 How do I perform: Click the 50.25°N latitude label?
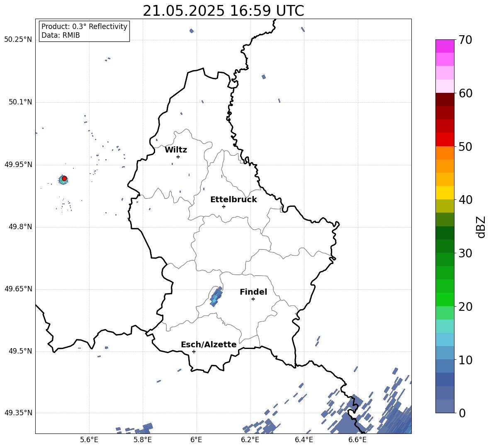click(18, 40)
